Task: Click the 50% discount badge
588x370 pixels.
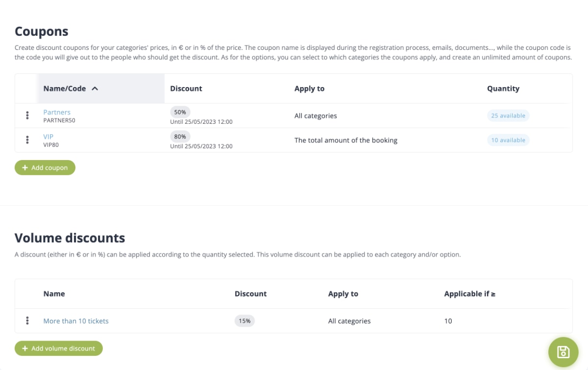Action: tap(180, 112)
